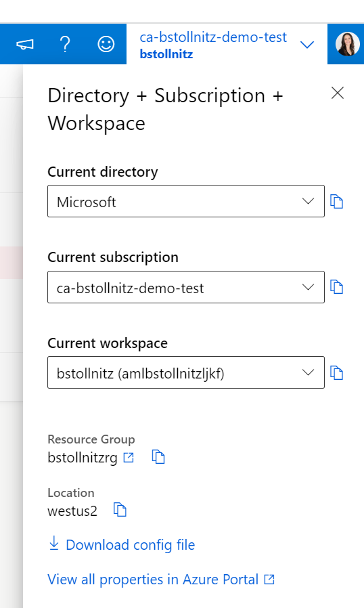Copy the current workspace value
364x608 pixels.
(336, 373)
